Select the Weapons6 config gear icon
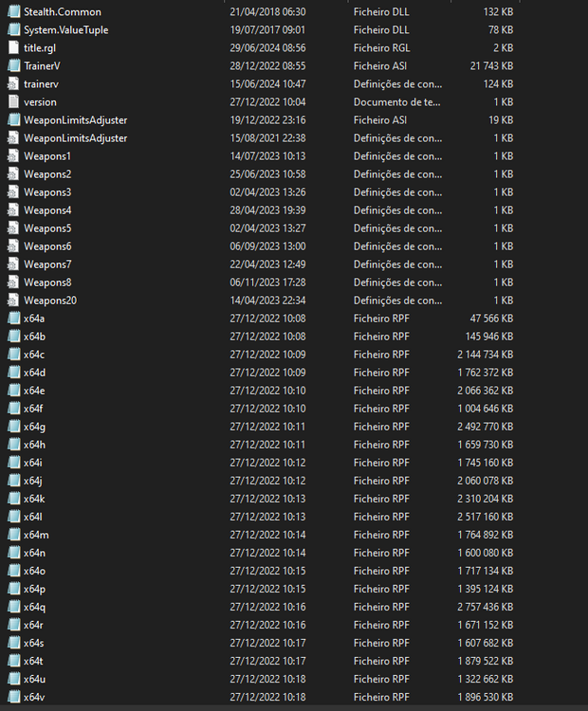The image size is (588, 711). tap(13, 246)
